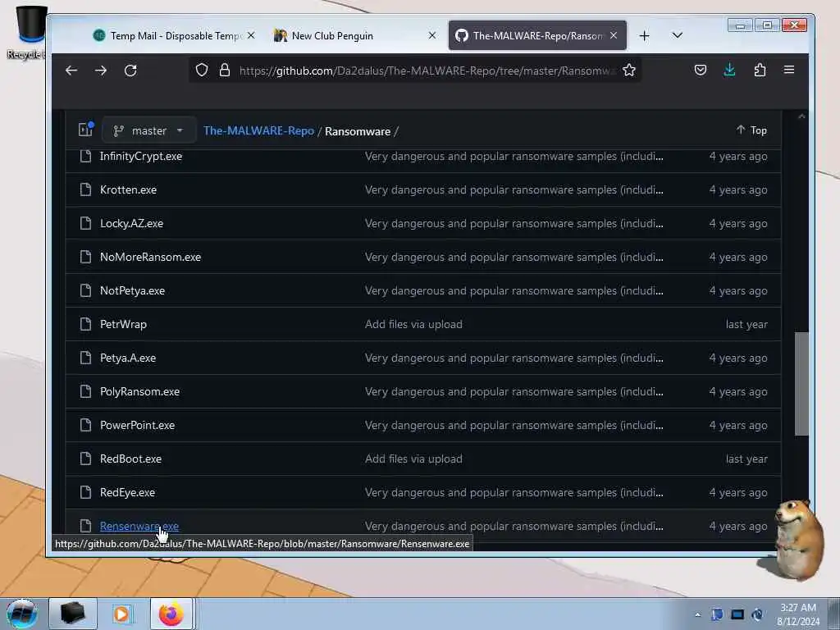This screenshot has height=630, width=840.
Task: Click the monitor icon in the system tray
Action: click(737, 614)
